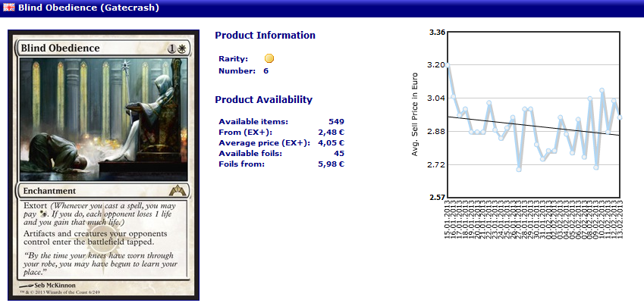
Task: Click the 'Blind Obedience (Gatecrash)' page title
Action: [x=88, y=8]
